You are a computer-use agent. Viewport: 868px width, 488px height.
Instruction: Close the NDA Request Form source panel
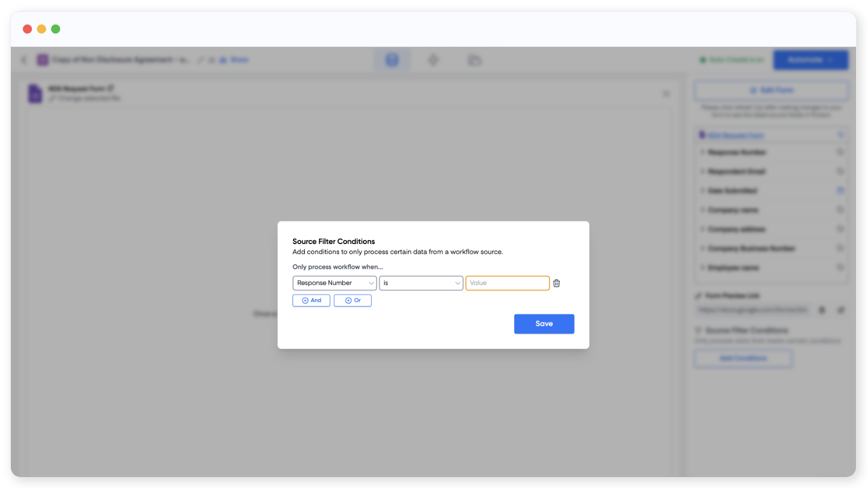coord(666,94)
